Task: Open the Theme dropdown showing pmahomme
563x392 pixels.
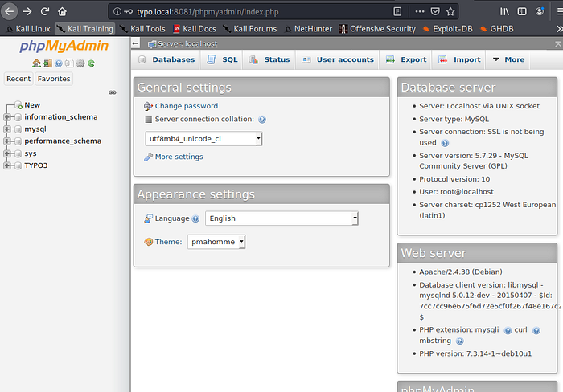Action: tap(216, 242)
